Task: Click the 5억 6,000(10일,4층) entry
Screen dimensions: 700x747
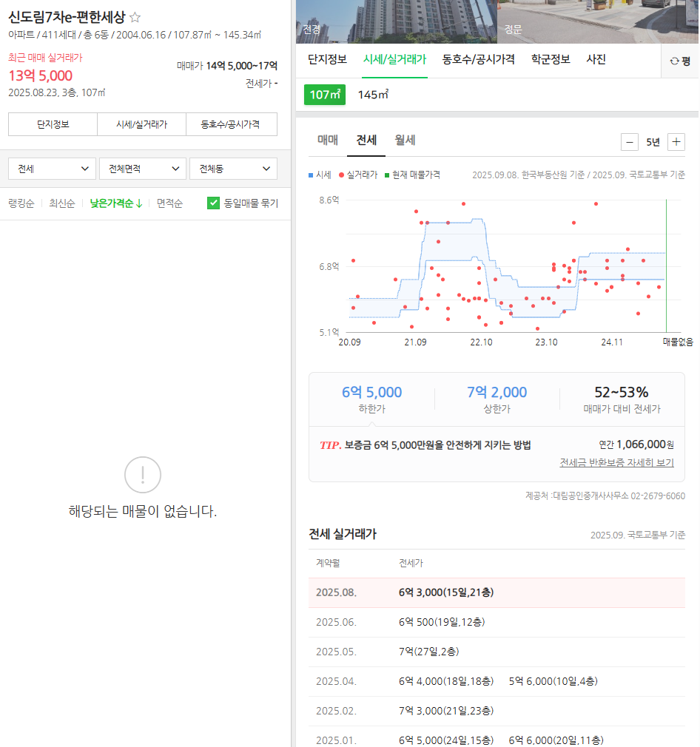Action: click(553, 681)
